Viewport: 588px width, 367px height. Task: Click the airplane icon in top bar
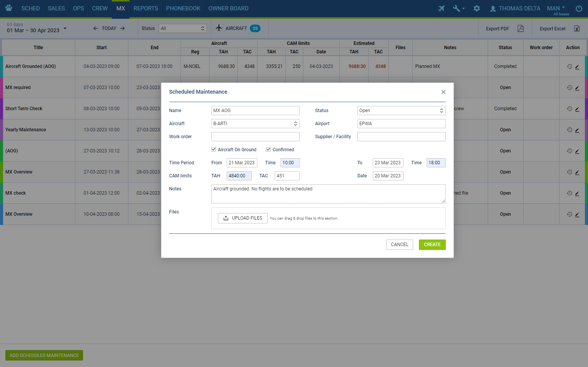(441, 8)
